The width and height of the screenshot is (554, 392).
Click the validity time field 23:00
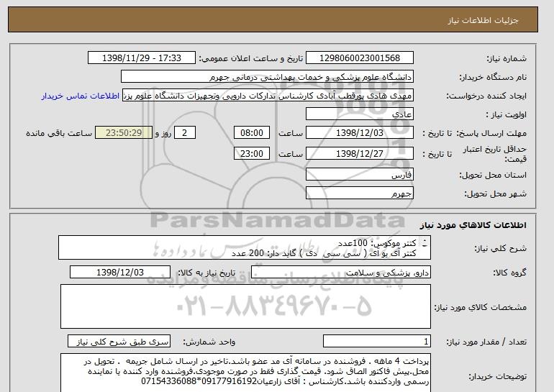point(252,154)
